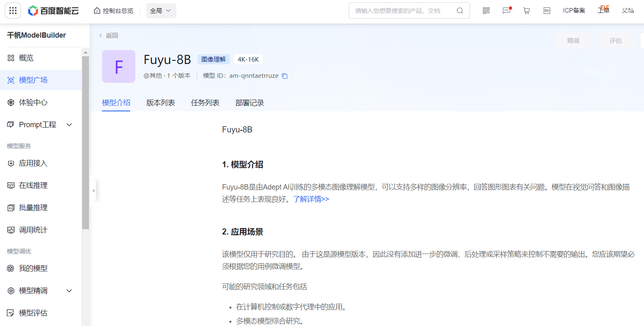Open the 文档 documentation link
Image resolution: width=644 pixels, height=326 pixels.
(x=628, y=11)
